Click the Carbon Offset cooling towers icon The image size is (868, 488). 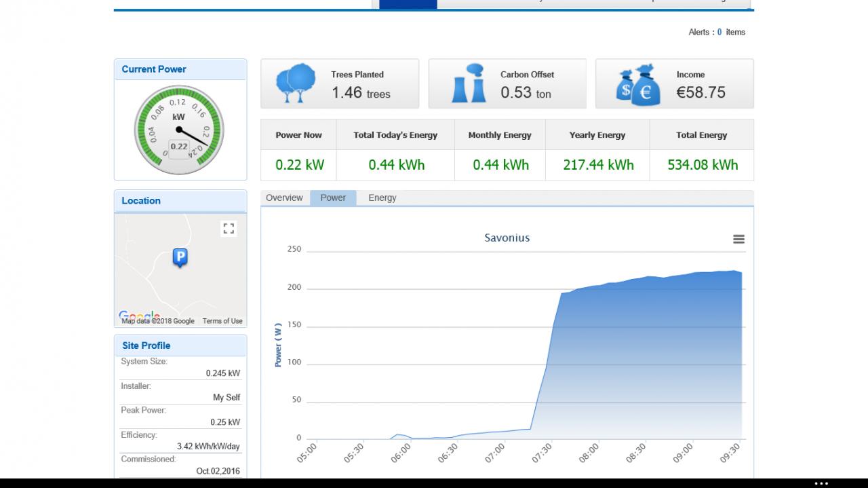point(469,83)
